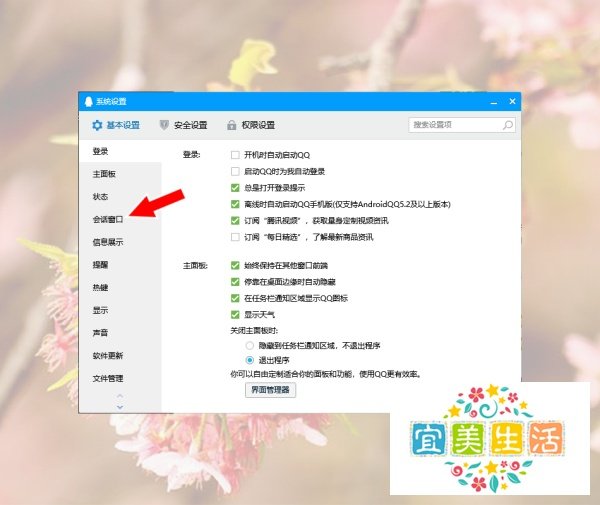
Task: Uncheck 显示天气 checkbox
Action: pos(235,315)
